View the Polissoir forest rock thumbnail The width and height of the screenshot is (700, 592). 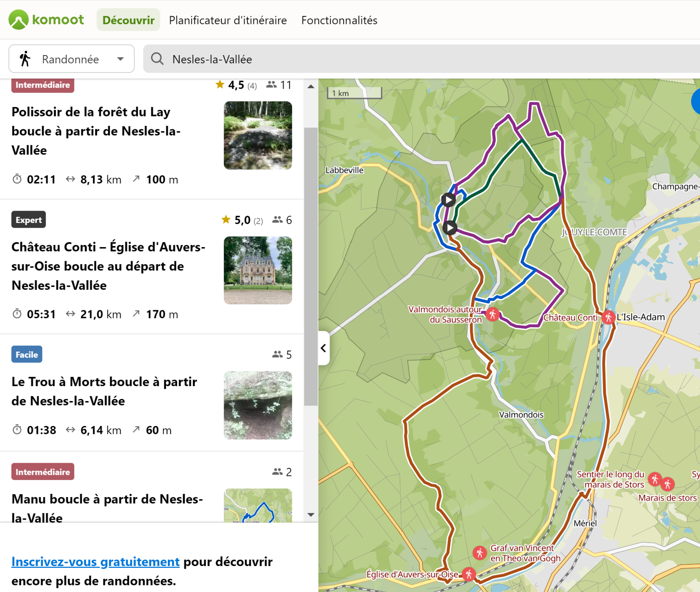click(x=258, y=135)
